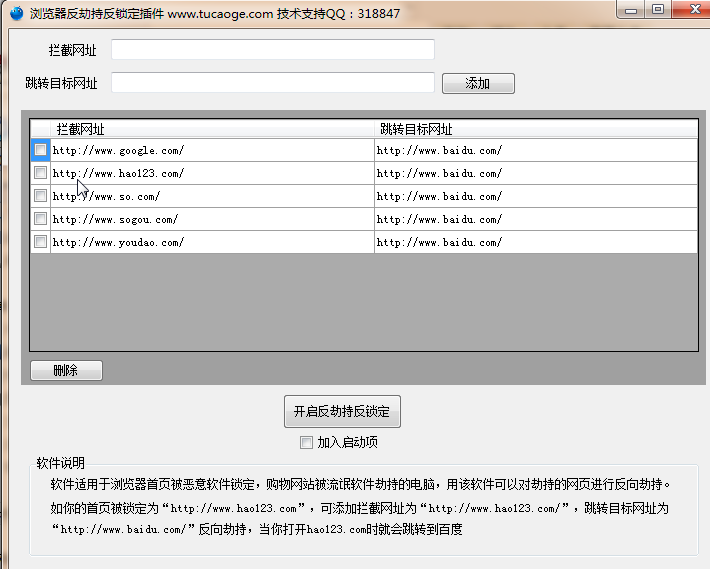710x569 pixels.
Task: Click the 开启反劫持反锁定 button
Action: coord(342,411)
